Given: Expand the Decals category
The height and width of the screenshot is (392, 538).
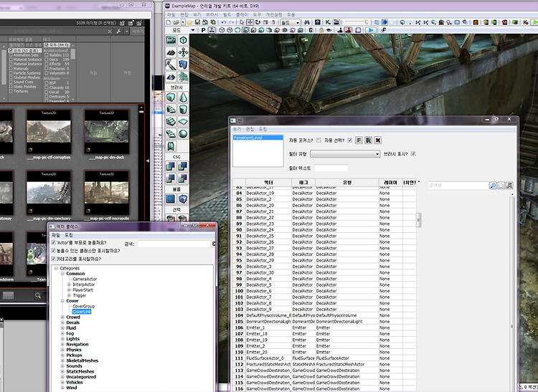Looking at the screenshot, I should pos(63,322).
